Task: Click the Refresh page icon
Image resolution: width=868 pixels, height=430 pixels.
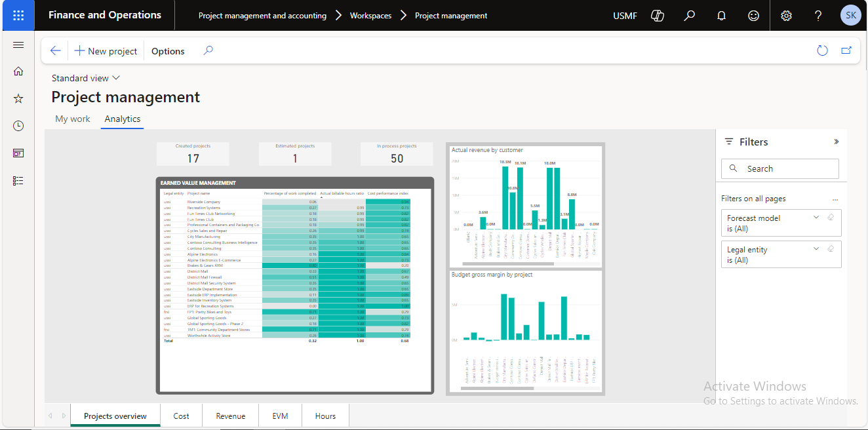Action: [x=822, y=51]
